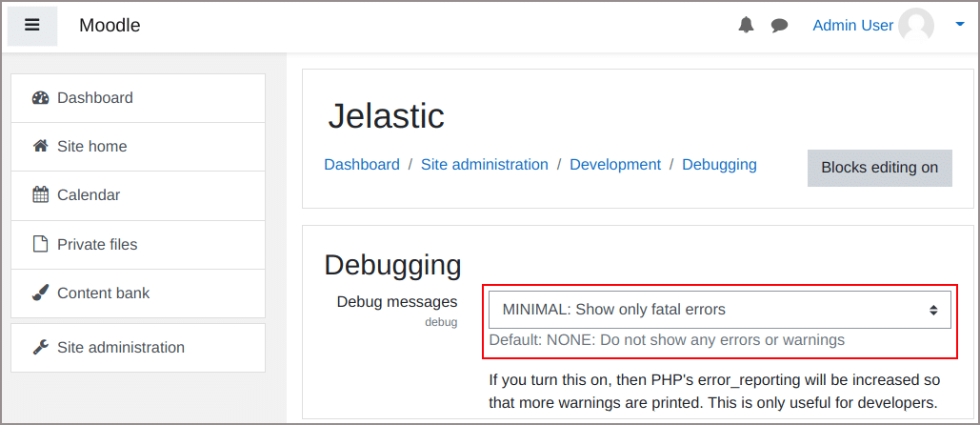Image resolution: width=980 pixels, height=425 pixels.
Task: Toggle the hamburger side menu
Action: (32, 26)
